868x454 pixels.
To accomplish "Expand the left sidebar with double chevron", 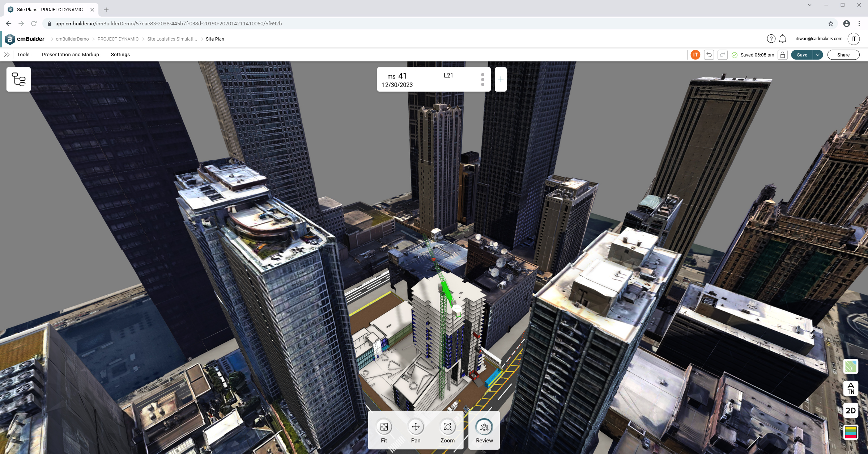I will (7, 55).
